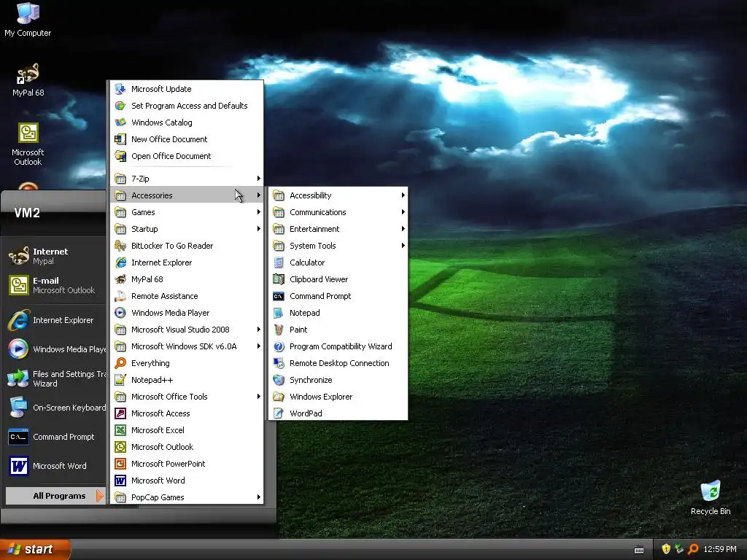Expand the Communications submenu arrow
This screenshot has width=747, height=560.
403,212
